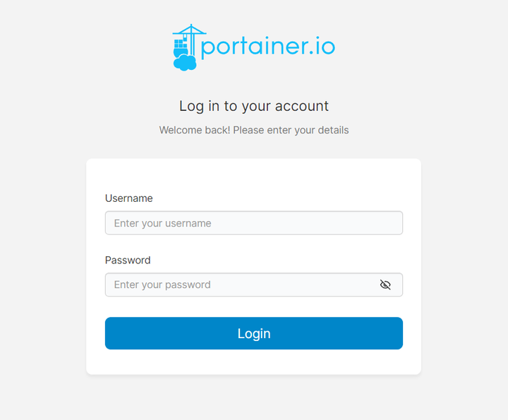508x420 pixels.
Task: Click the blue Login button
Action: pos(254,333)
